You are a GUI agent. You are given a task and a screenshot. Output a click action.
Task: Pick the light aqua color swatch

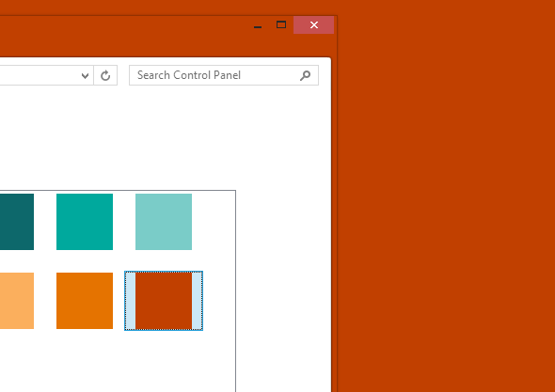pyautogui.click(x=164, y=222)
